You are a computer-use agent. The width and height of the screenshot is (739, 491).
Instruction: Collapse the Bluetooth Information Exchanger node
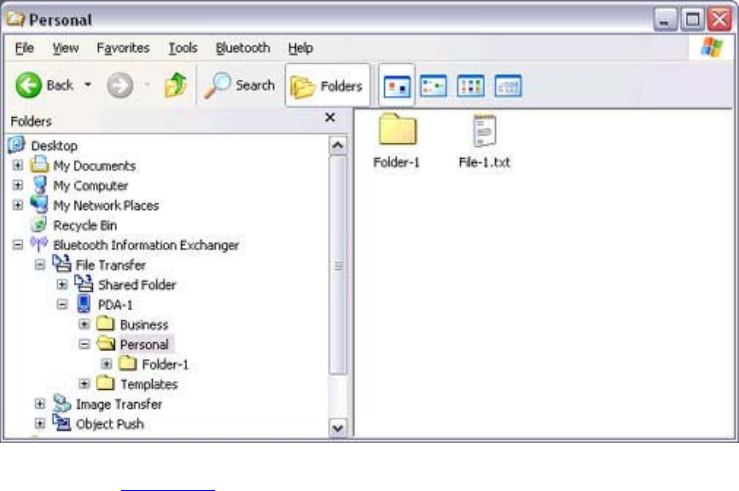[17, 245]
